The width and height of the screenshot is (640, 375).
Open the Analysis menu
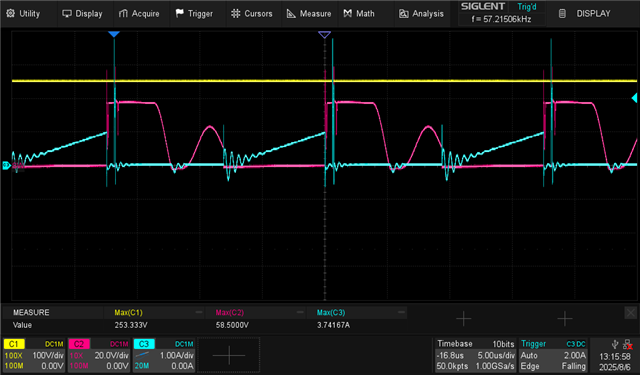(421, 13)
